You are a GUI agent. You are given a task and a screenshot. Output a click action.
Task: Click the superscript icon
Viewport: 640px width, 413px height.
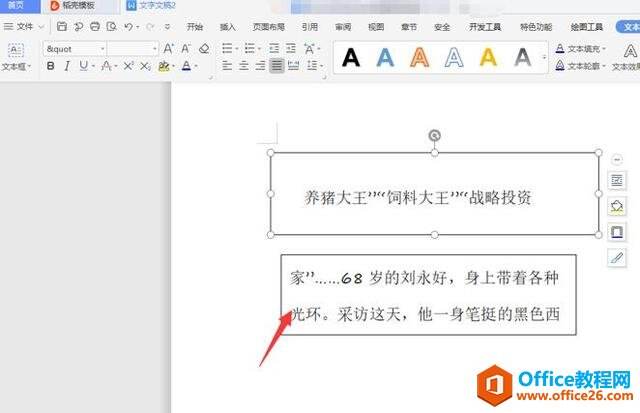point(129,66)
